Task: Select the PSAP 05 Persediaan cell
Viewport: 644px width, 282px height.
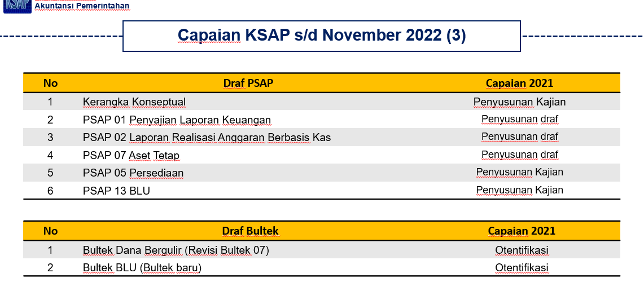Action: pos(133,173)
